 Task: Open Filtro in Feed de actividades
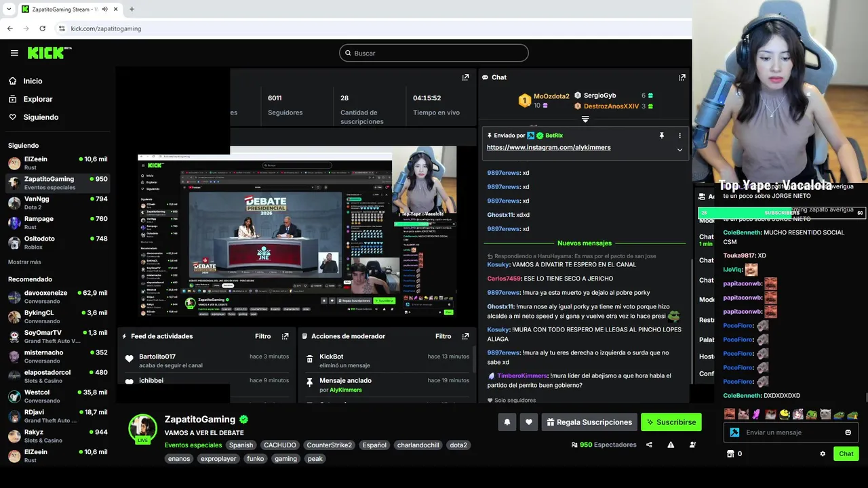tap(263, 336)
